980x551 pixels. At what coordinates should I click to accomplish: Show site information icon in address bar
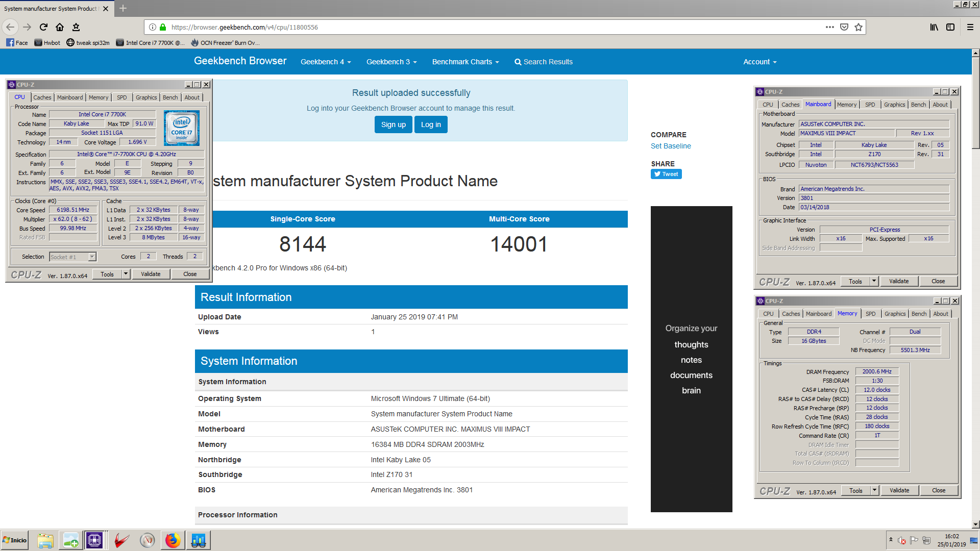tap(152, 27)
